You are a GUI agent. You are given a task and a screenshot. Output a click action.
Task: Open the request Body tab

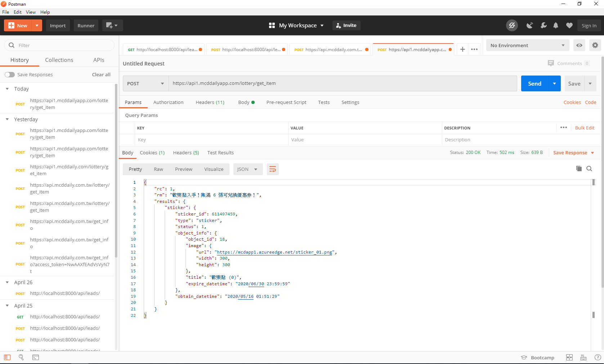point(246,102)
